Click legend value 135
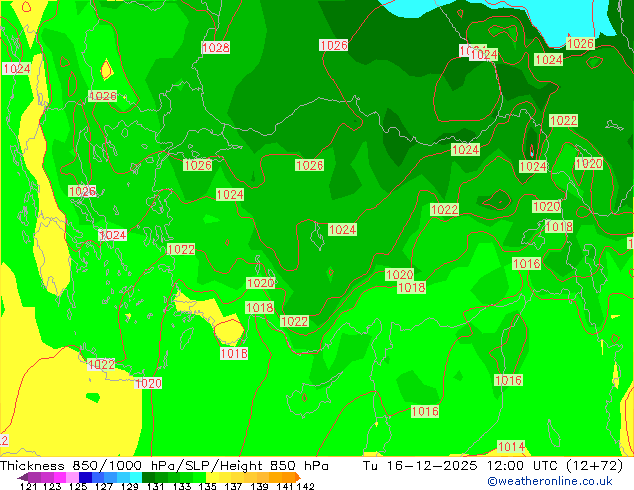This screenshot has width=634, height=490. (x=207, y=486)
